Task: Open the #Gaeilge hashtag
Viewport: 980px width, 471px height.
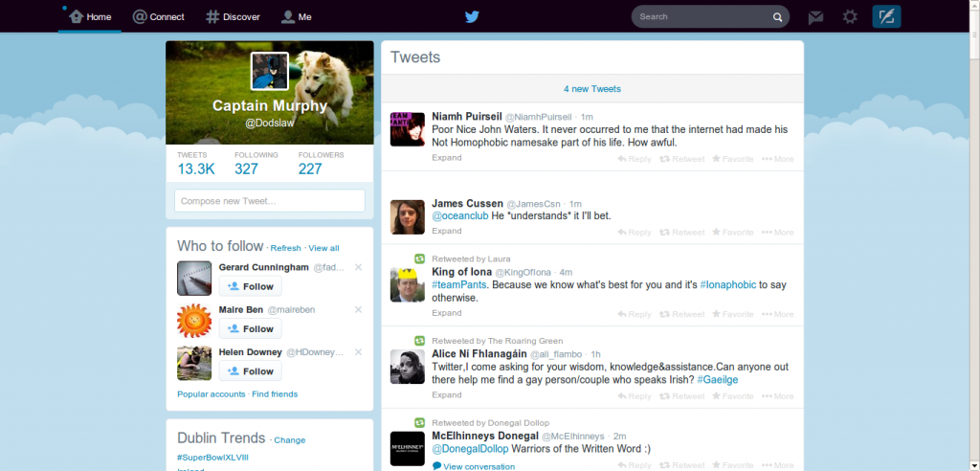Action: pyautogui.click(x=718, y=380)
